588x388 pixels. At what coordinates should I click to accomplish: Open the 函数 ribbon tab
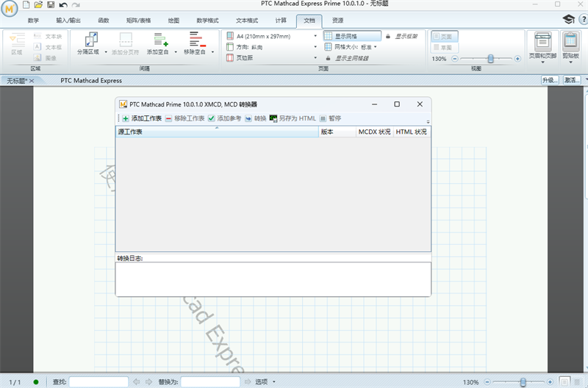click(x=104, y=21)
